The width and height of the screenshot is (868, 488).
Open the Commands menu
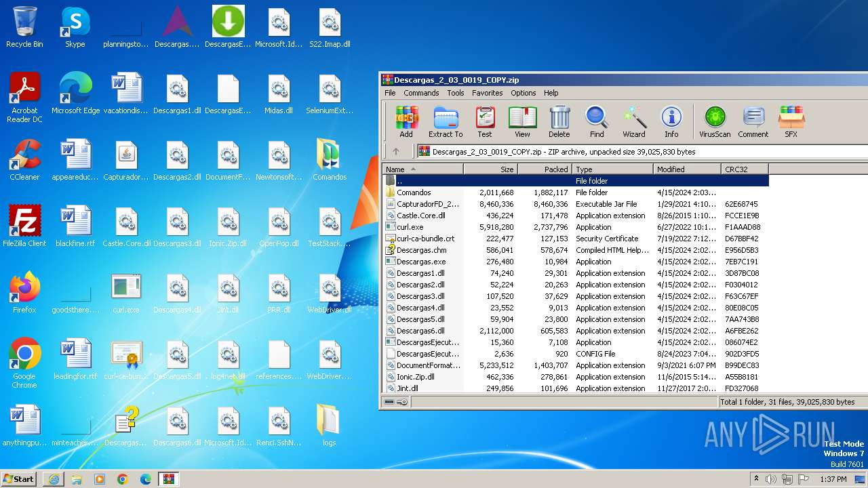pos(422,93)
